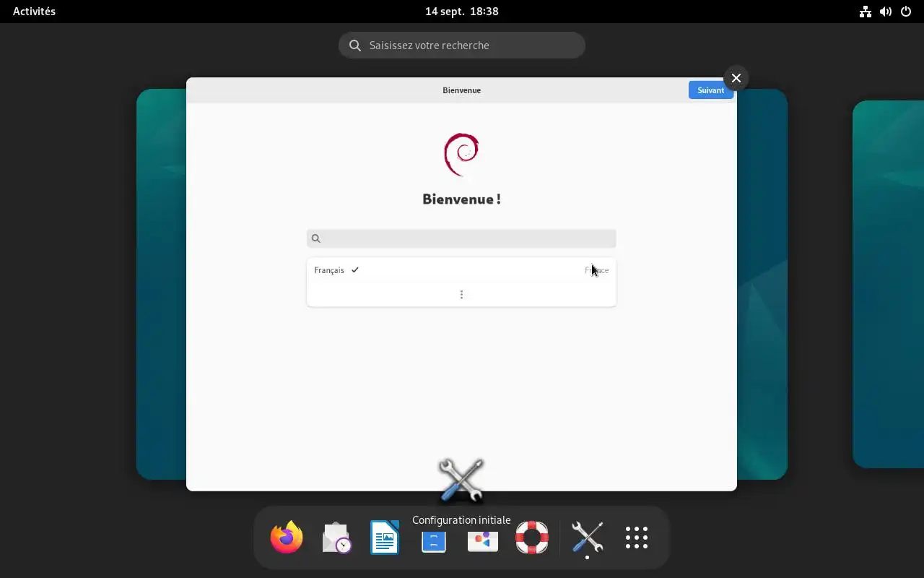Focus the overview search field
Image resolution: width=924 pixels, height=578 pixels.
(462, 45)
